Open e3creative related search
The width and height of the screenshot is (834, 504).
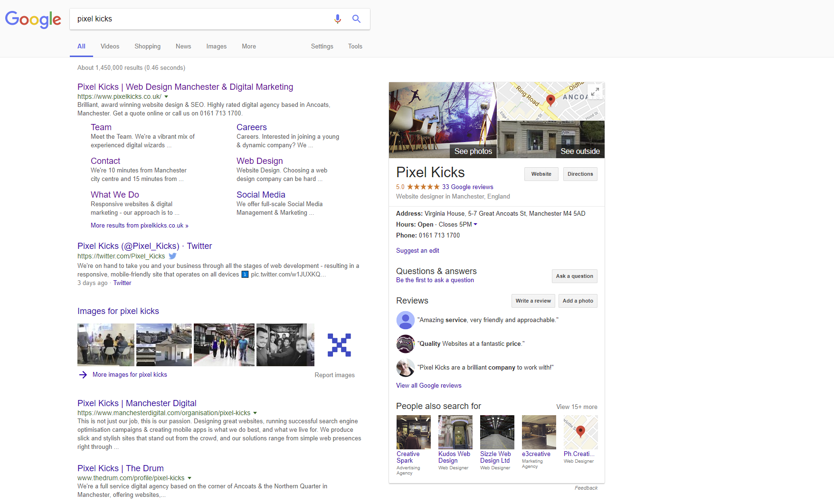pyautogui.click(x=539, y=442)
